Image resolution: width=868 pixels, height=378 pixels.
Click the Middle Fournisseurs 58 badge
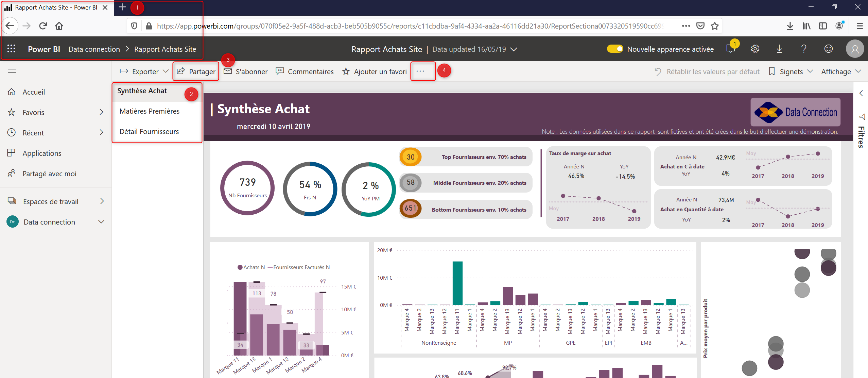pos(411,182)
